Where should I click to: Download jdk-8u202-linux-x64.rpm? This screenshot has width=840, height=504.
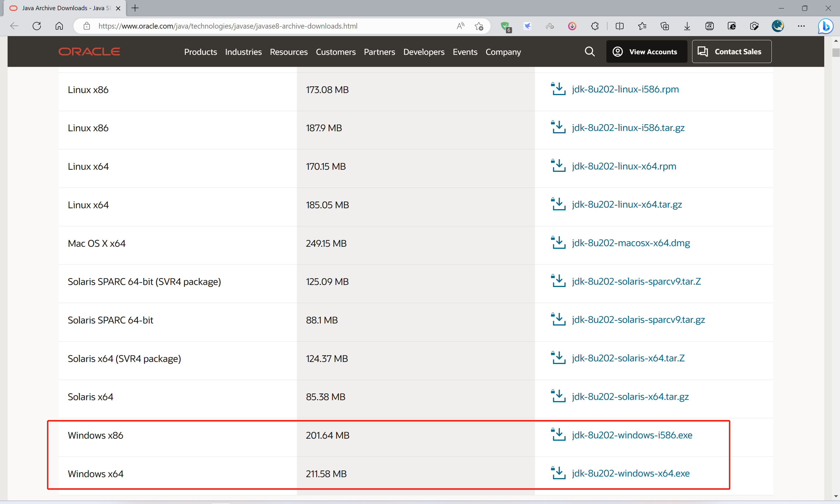[x=624, y=166]
